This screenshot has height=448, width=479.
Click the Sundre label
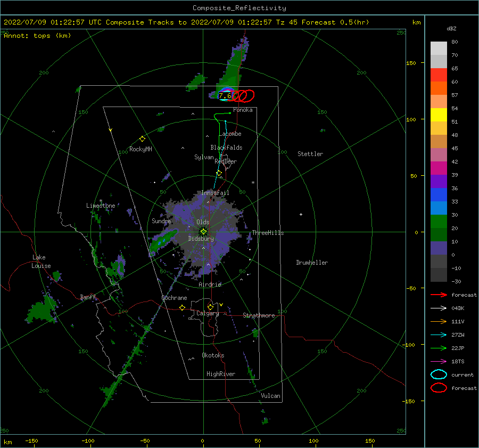point(161,221)
